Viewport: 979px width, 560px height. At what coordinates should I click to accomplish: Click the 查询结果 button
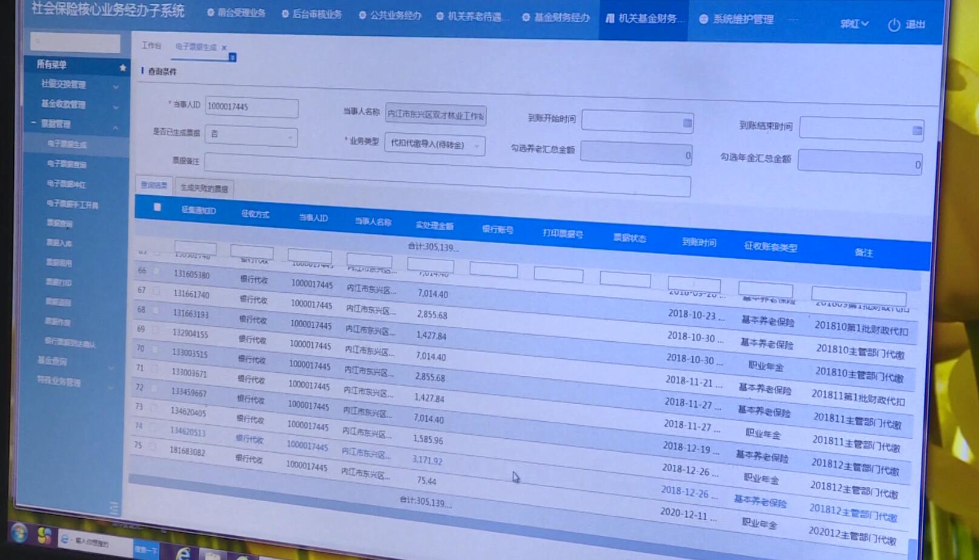[x=153, y=184]
